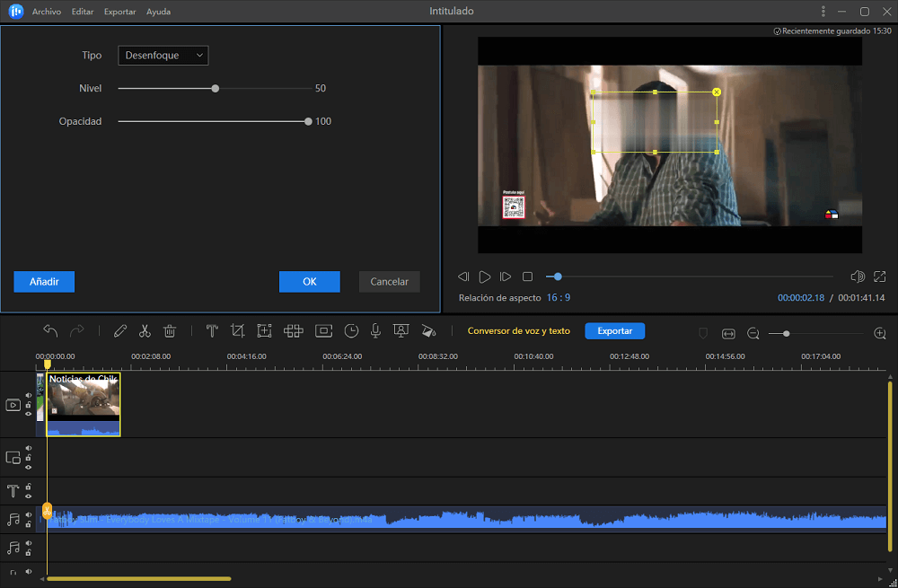Click the horizontal timeline scrollbar
The height and width of the screenshot is (588, 898).
click(x=139, y=579)
